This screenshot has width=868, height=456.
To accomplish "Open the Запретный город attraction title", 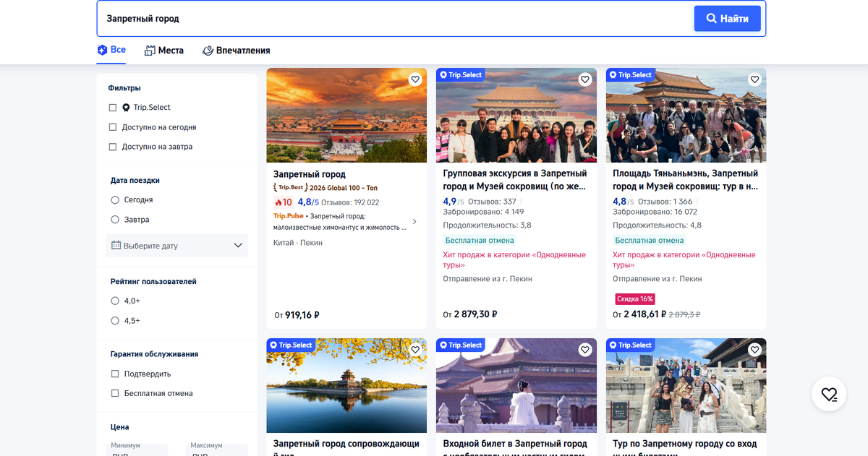I will point(310,174).
